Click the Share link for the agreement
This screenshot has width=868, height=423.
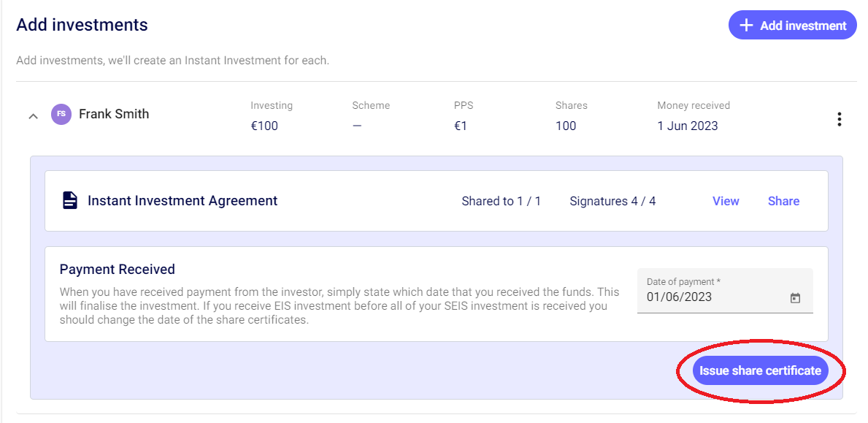click(x=783, y=201)
